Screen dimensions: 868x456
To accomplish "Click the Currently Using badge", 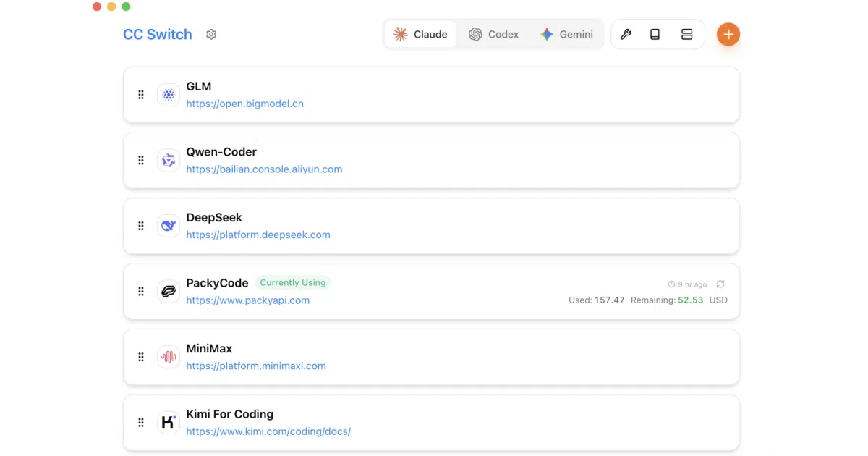I will click(x=293, y=282).
